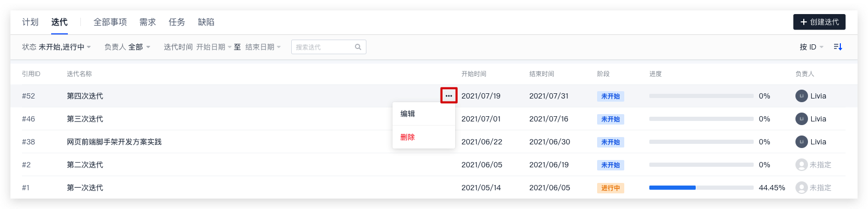Image resolution: width=868 pixels, height=209 pixels.
Task: Click the unassigned avatar in row #2
Action: tap(802, 165)
